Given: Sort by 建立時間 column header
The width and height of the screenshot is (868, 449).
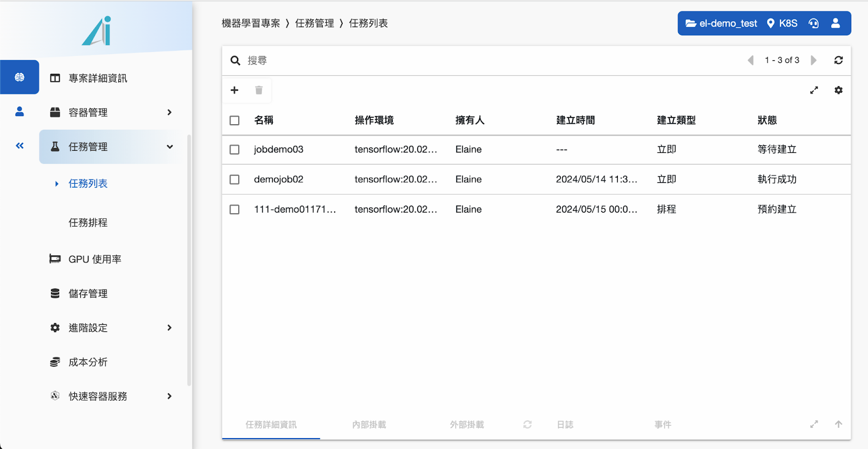Looking at the screenshot, I should click(x=576, y=120).
